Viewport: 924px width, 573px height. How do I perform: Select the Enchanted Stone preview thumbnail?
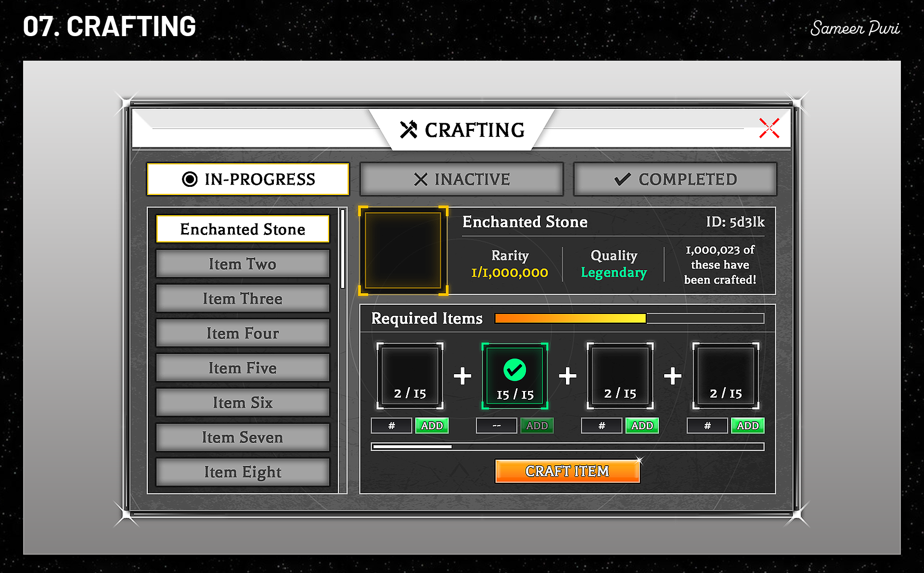(x=403, y=250)
